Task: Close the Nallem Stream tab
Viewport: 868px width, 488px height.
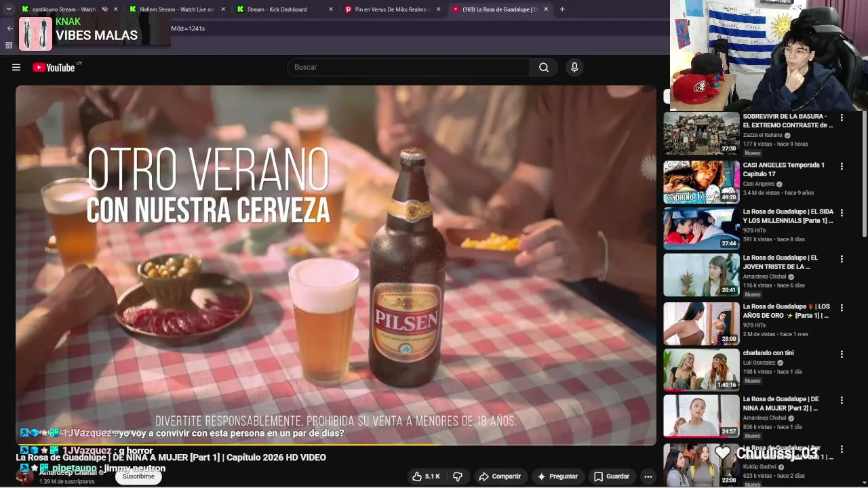Action: coord(223,9)
